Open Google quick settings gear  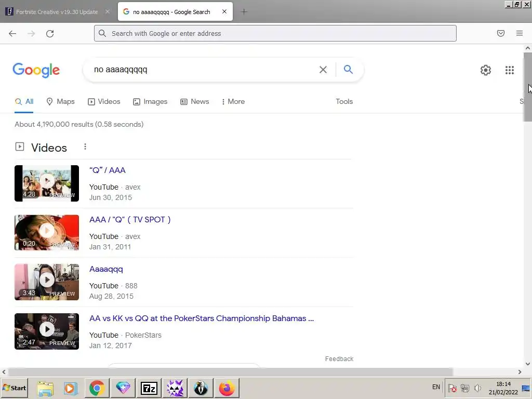click(486, 70)
